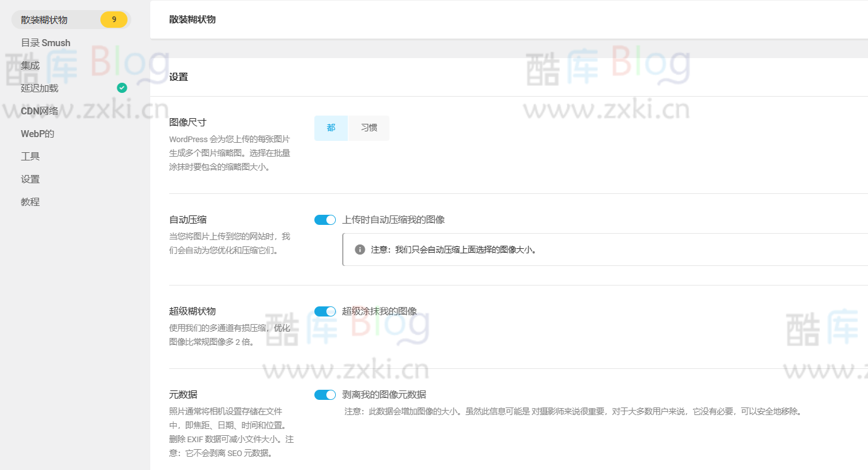This screenshot has height=470, width=868.
Task: Open the 目录 Smush section
Action: pyautogui.click(x=45, y=42)
